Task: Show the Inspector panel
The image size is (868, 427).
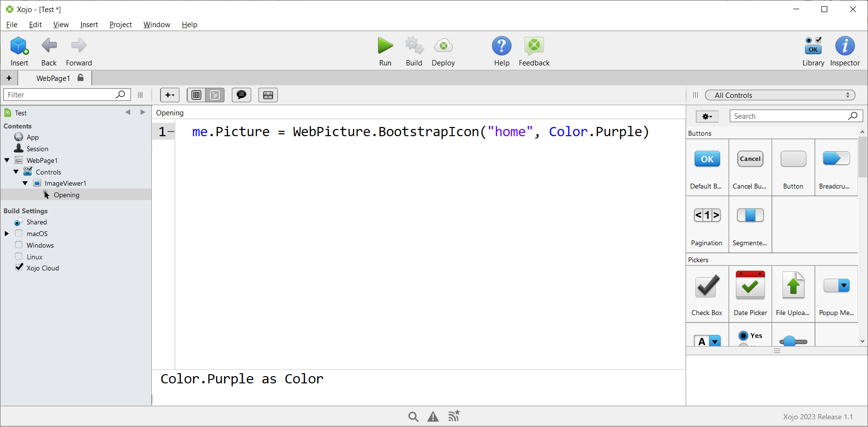Action: tap(845, 46)
